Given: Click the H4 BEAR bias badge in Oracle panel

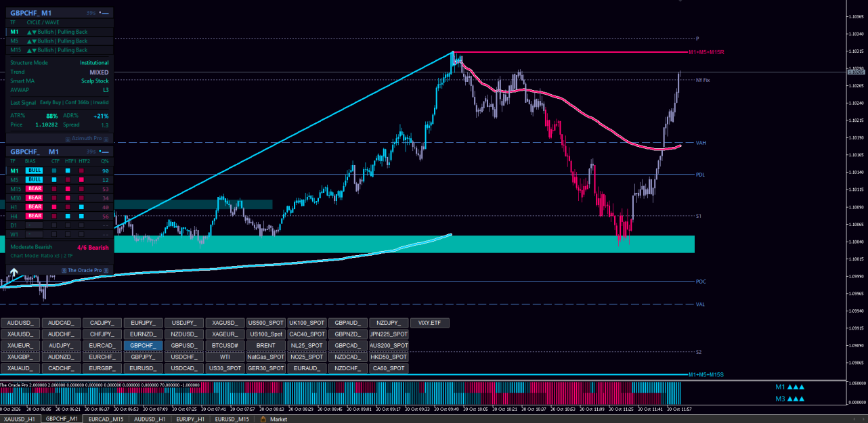Looking at the screenshot, I should 35,216.
